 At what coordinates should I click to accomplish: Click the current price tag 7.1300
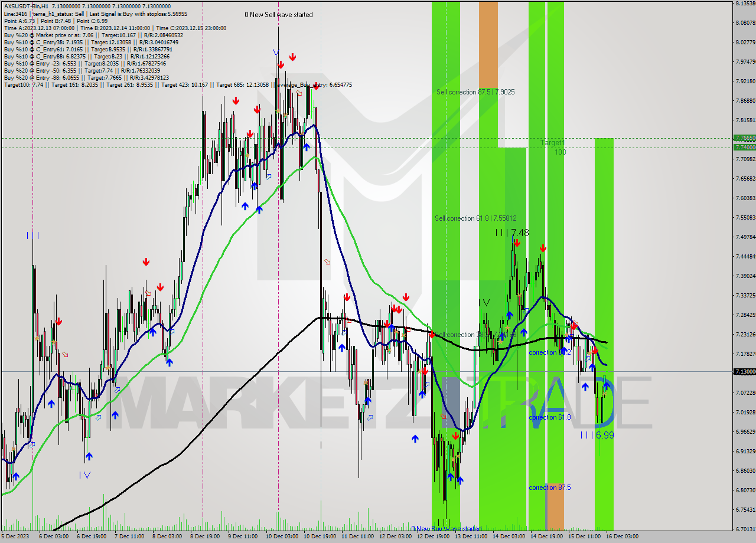click(x=744, y=372)
